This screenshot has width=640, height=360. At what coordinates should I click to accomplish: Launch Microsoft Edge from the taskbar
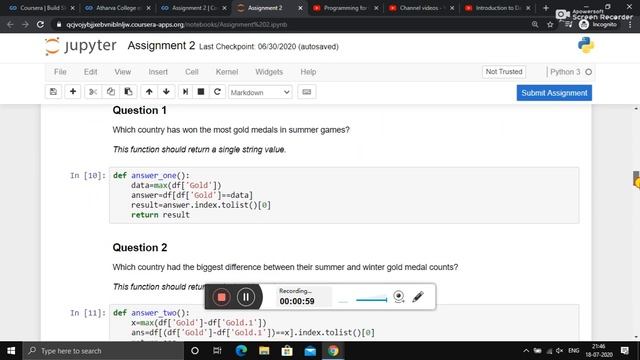(241, 351)
